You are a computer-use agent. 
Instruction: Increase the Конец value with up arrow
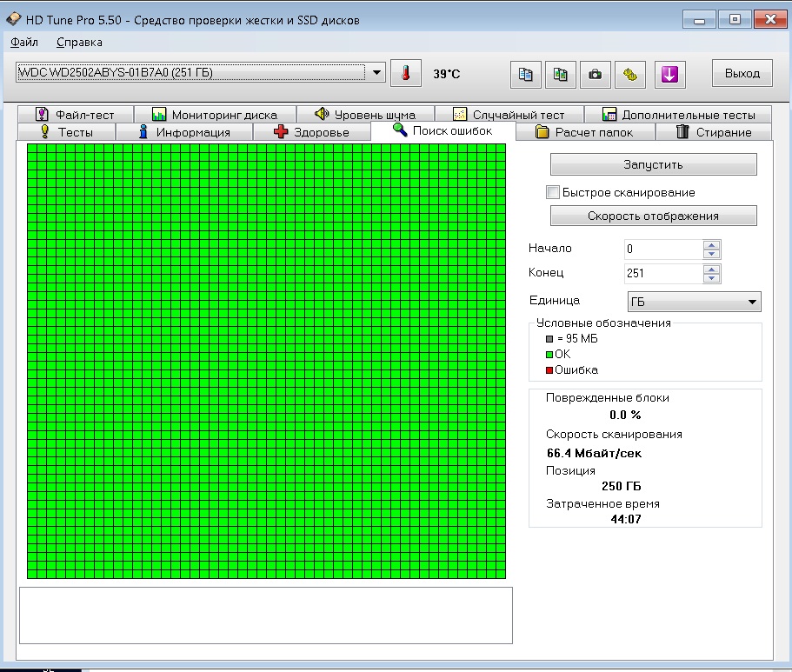[x=711, y=269]
